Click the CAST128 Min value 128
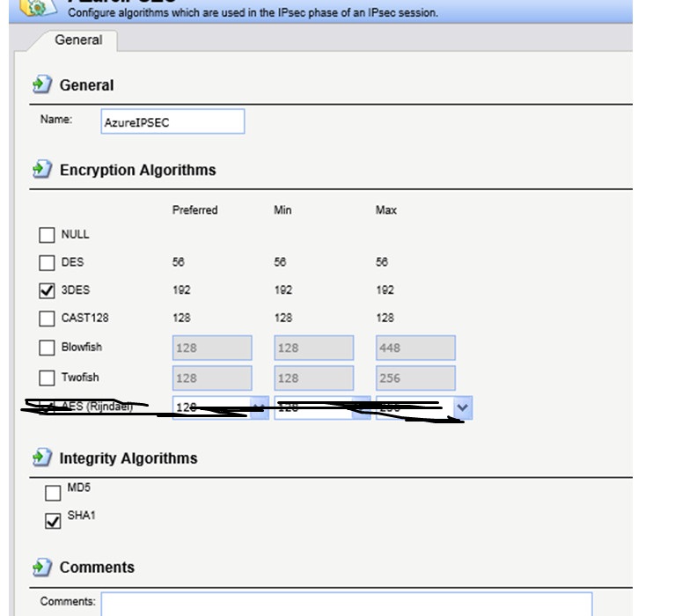Image resolution: width=682 pixels, height=616 pixels. [283, 318]
